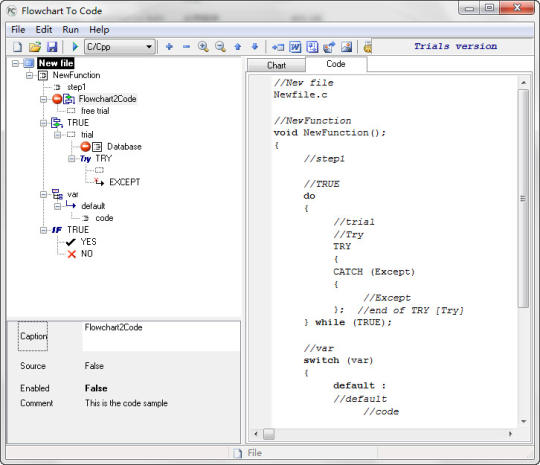Open the C/Cpp language dropdown

click(120, 46)
